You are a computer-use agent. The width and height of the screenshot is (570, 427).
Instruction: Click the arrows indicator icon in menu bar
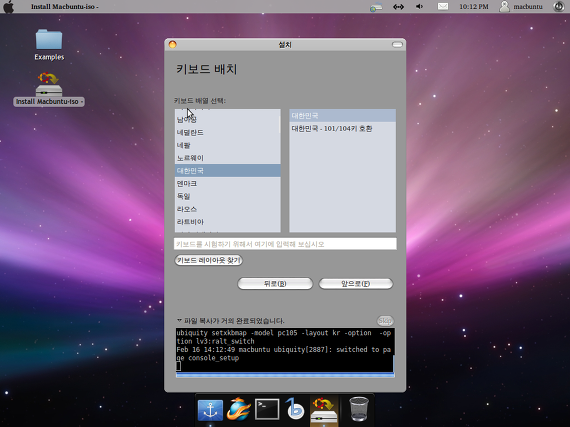click(398, 7)
